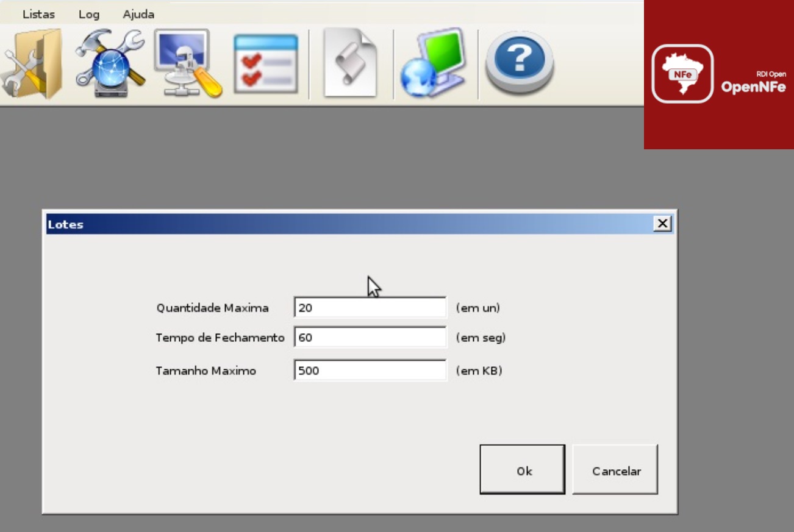This screenshot has height=532, width=794.
Task: Open the globe and computer icon
Action: 434,62
